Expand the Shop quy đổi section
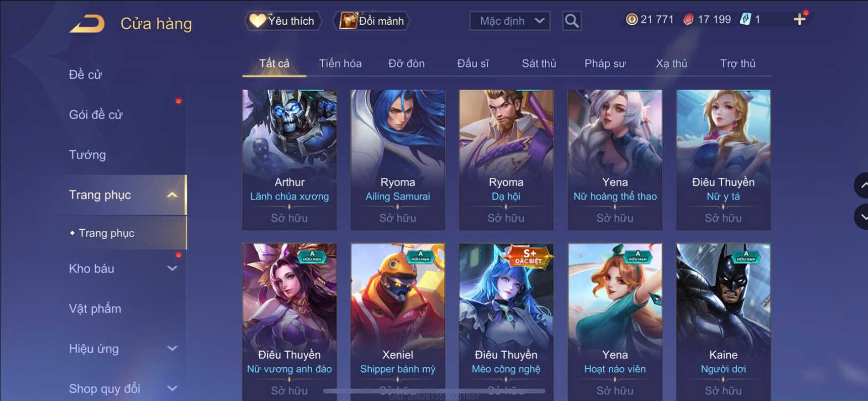The height and width of the screenshot is (401, 868). click(172, 388)
